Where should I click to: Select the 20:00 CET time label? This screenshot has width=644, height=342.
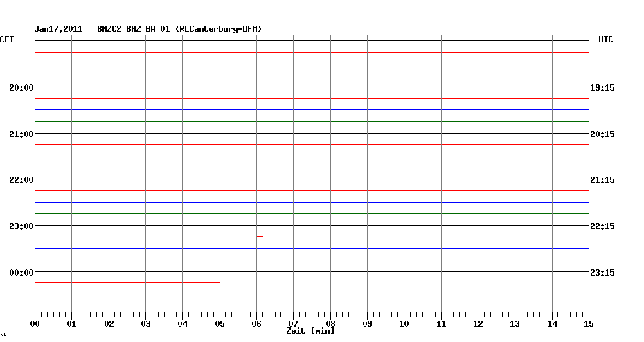(x=21, y=88)
